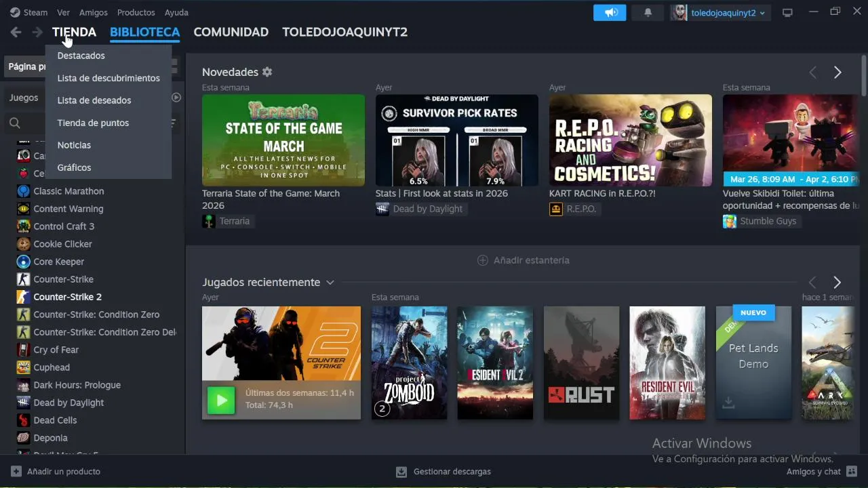868x488 pixels.
Task: Go to the COMUNIDAD tab
Action: [231, 32]
